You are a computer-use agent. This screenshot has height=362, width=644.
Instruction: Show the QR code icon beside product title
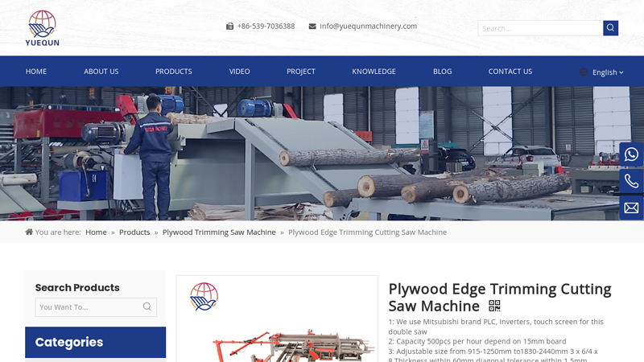click(x=494, y=306)
